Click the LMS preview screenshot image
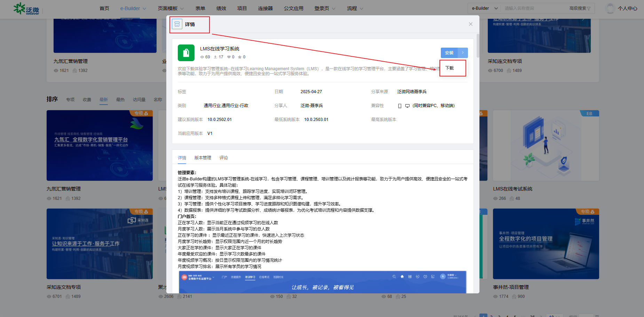644x317 pixels. [x=323, y=282]
